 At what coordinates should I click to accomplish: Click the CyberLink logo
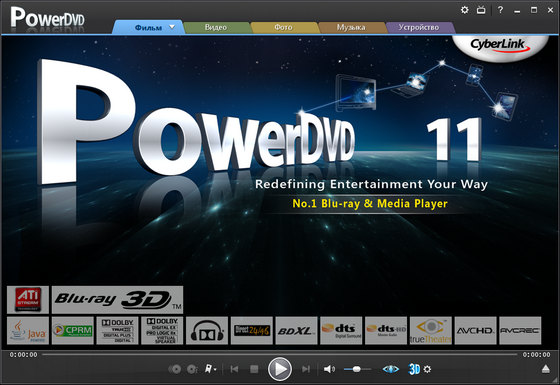click(500, 45)
